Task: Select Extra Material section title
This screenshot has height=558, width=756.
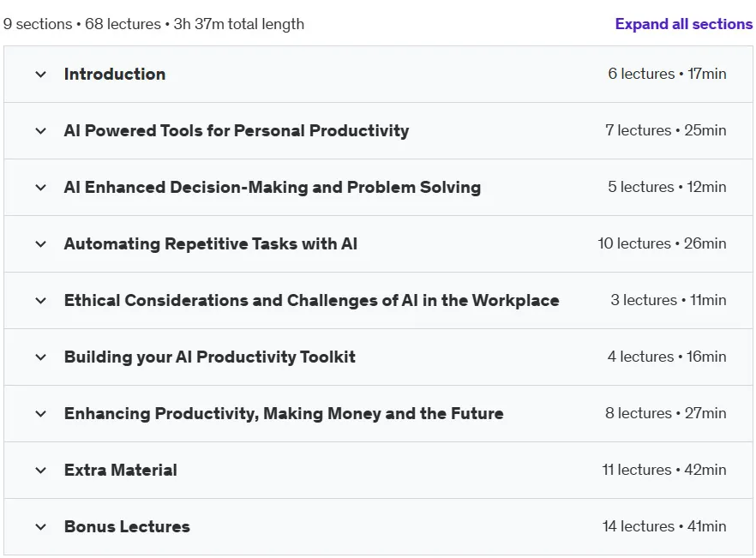Action: [x=121, y=471]
